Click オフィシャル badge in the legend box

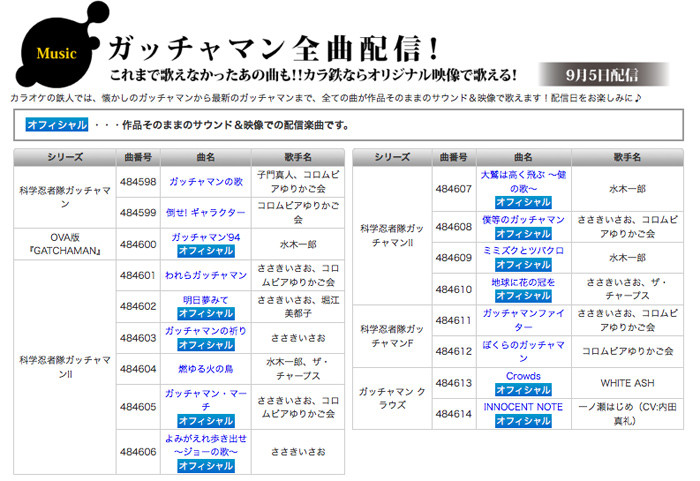[57, 125]
